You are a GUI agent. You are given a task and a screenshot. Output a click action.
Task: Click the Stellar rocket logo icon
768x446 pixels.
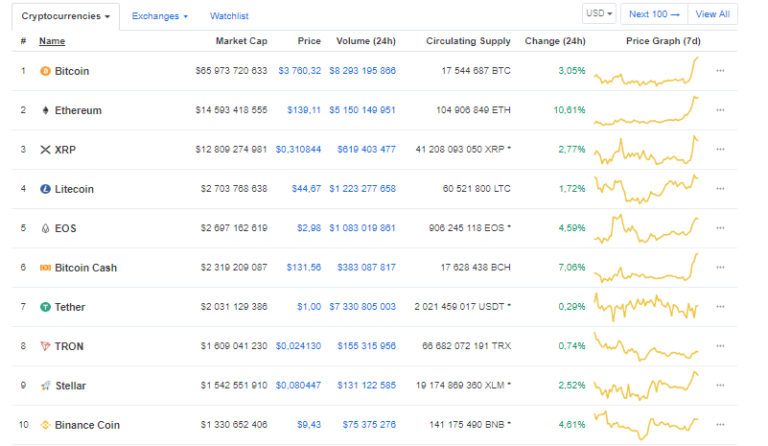[x=45, y=385]
